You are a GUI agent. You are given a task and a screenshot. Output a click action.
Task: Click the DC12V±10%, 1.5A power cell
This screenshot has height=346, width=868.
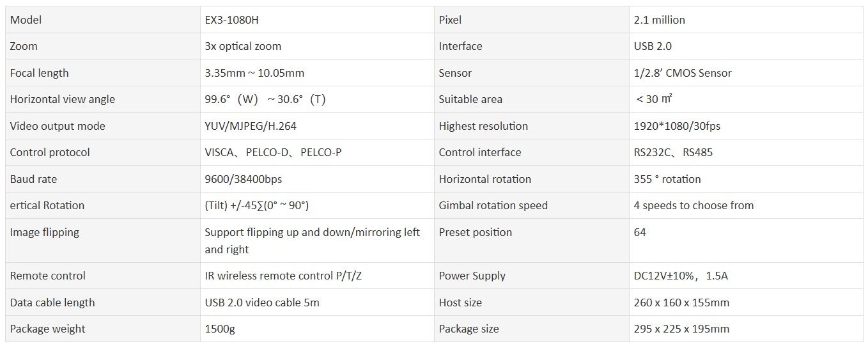681,276
